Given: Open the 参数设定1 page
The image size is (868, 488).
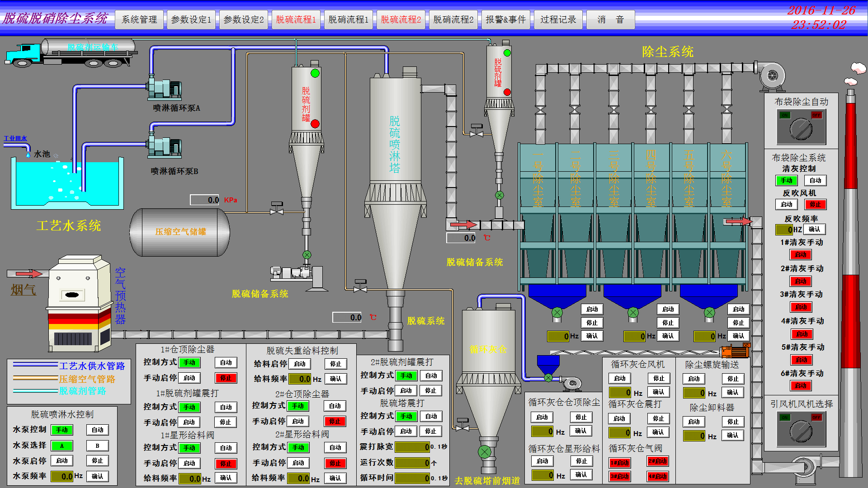Looking at the screenshot, I should (x=191, y=19).
